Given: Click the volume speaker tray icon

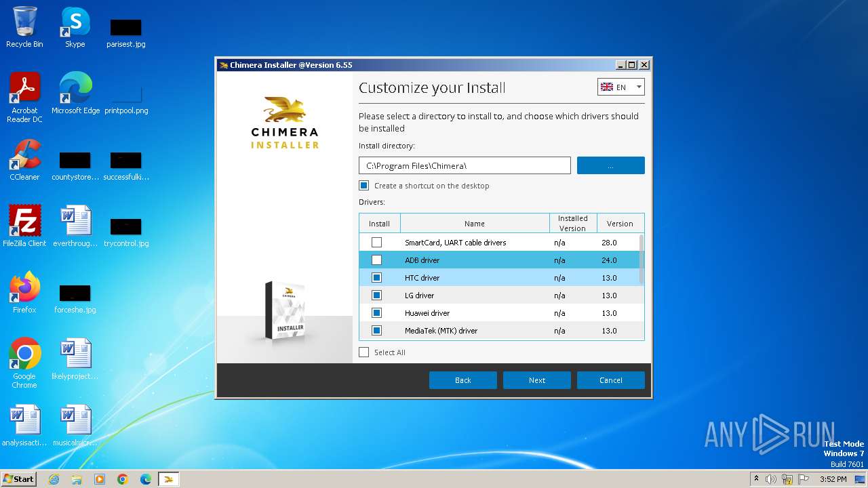Looking at the screenshot, I should [x=771, y=479].
